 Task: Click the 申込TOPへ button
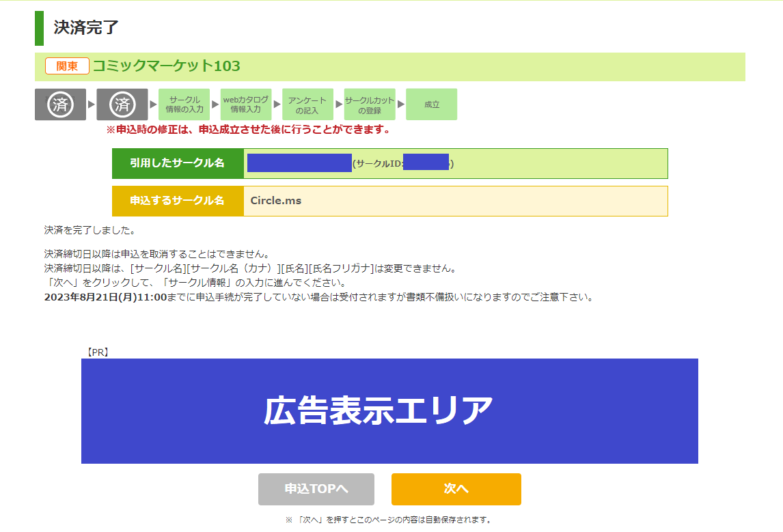[x=316, y=489]
